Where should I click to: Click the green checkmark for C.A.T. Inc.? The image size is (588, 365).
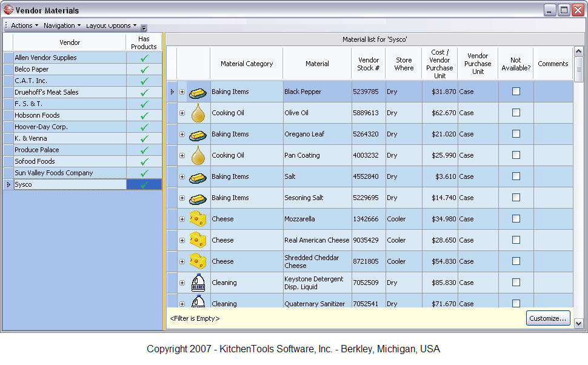pyautogui.click(x=144, y=81)
